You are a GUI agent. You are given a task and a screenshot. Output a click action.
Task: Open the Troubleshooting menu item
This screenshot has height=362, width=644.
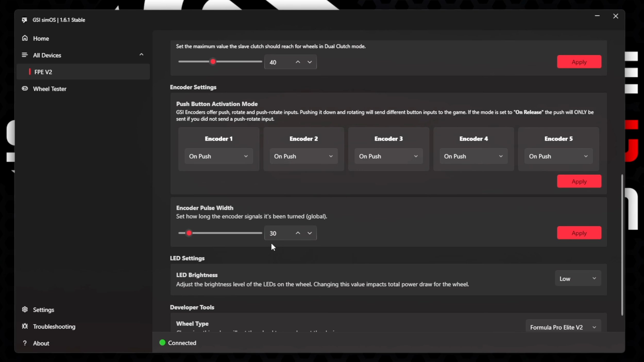click(54, 326)
